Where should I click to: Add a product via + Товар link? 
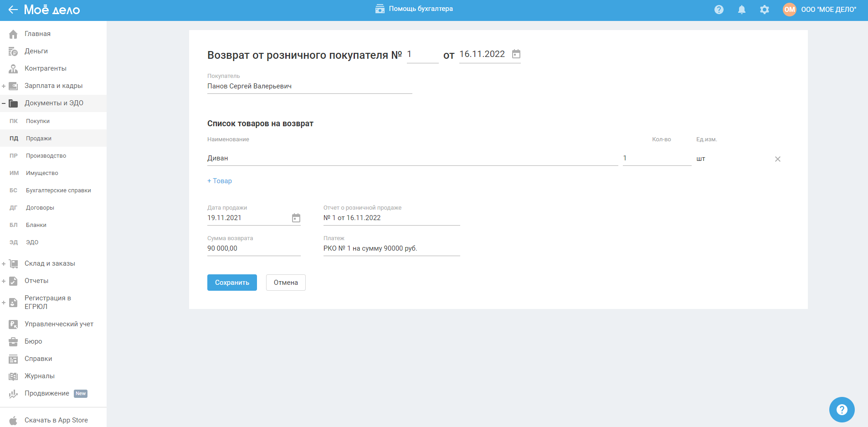coord(220,181)
